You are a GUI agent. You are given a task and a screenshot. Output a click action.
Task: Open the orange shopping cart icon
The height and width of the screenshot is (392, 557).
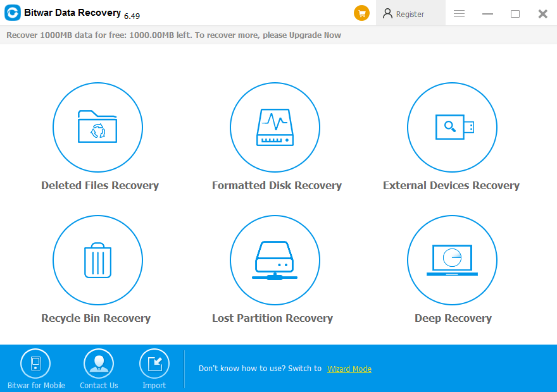tap(361, 13)
